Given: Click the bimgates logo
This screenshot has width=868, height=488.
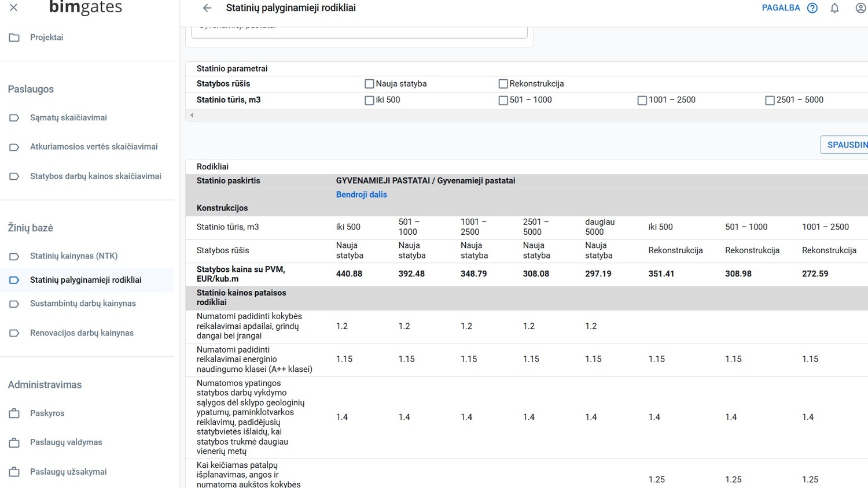Looking at the screenshot, I should [x=86, y=8].
